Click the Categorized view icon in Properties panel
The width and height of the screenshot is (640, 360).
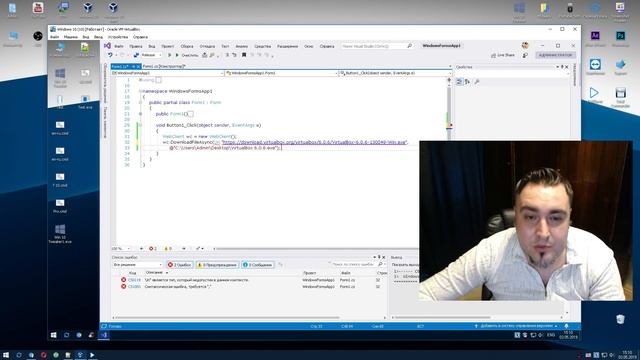coord(459,82)
